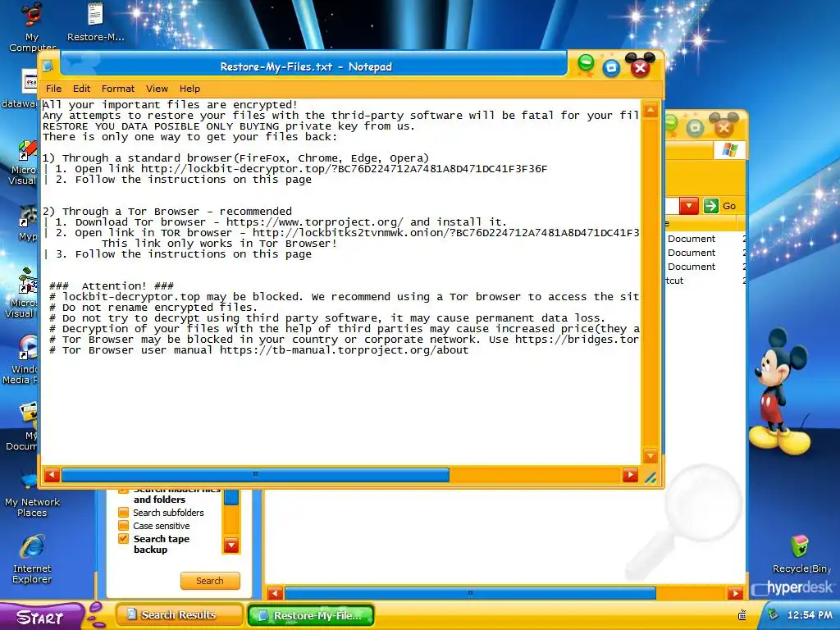Click the torproject.org download line in Notepad
This screenshot has height=630, width=840.
tap(275, 221)
